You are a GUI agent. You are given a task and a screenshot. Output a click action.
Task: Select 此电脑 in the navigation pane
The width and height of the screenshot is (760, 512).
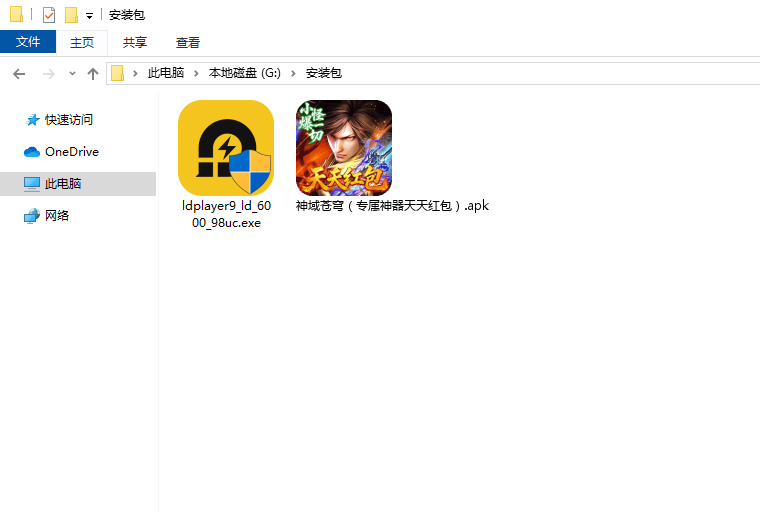click(63, 184)
